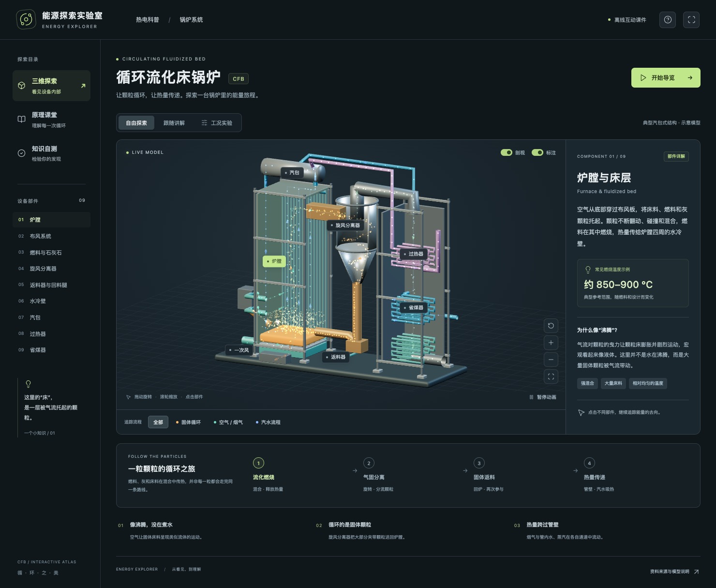716x588 pixels.
Task: Click the 强混合 tag
Action: 587,383
